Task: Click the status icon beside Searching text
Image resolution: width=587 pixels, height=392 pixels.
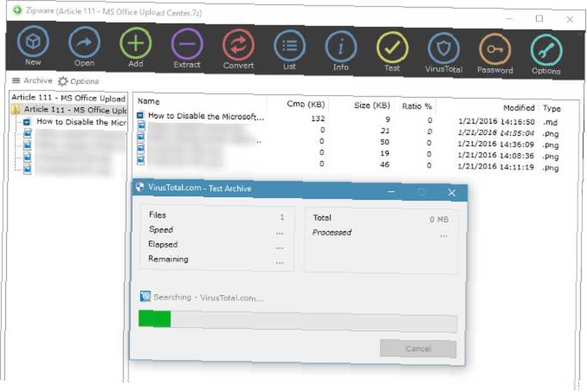Action: [145, 296]
